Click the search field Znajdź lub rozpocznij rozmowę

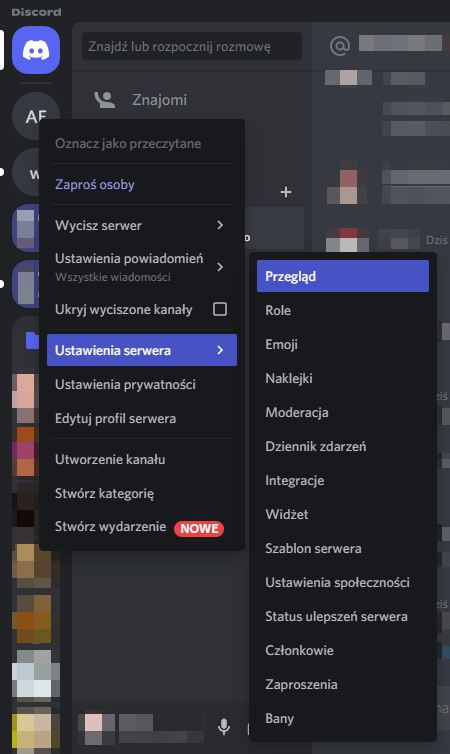click(x=192, y=46)
